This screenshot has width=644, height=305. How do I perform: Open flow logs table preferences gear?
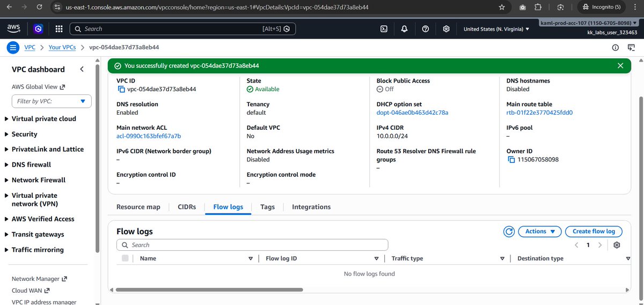tap(617, 245)
